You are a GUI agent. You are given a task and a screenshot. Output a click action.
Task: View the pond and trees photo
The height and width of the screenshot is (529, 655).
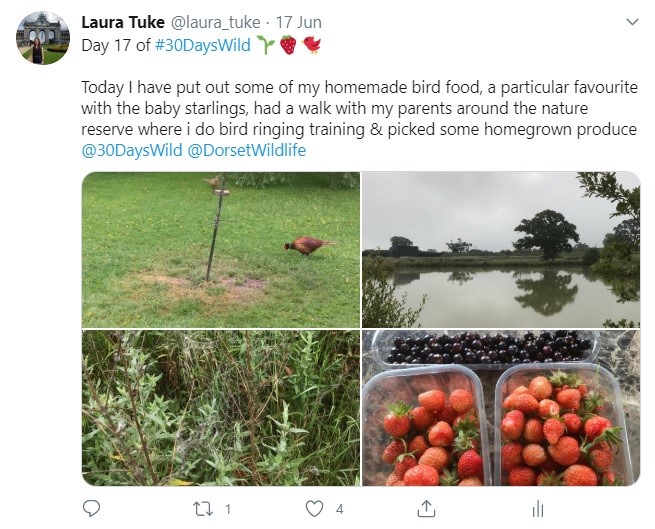coord(500,249)
